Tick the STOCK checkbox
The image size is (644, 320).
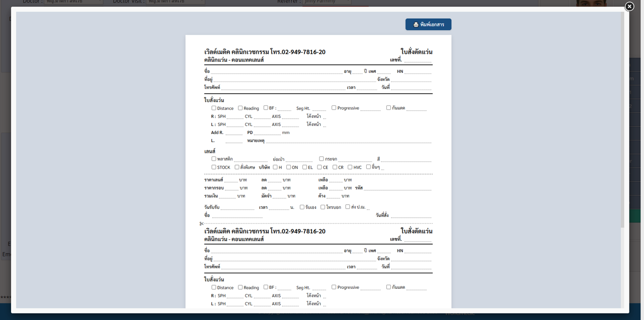coord(214,167)
